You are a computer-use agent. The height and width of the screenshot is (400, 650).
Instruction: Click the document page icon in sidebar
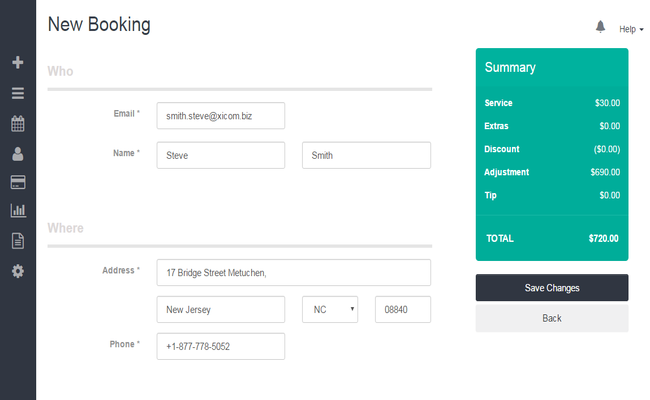pyautogui.click(x=17, y=240)
